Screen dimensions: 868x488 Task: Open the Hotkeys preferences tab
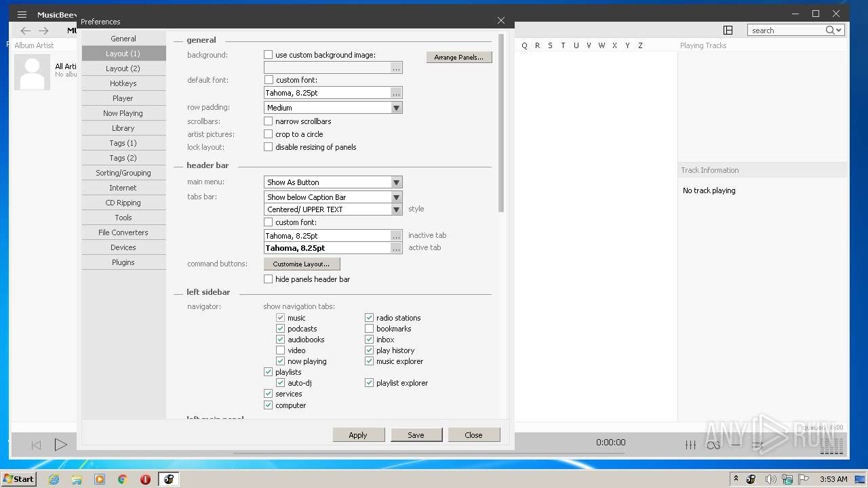[x=123, y=83]
